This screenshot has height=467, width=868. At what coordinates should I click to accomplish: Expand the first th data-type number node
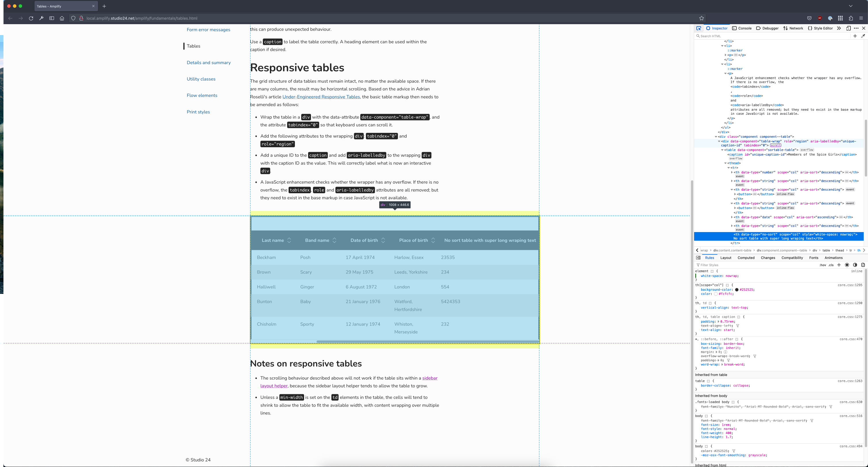click(x=731, y=172)
